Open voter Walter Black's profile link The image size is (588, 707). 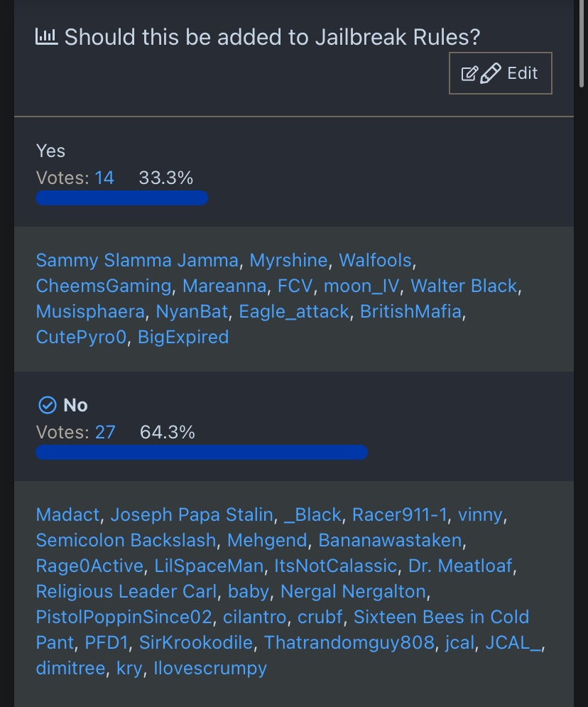(464, 286)
